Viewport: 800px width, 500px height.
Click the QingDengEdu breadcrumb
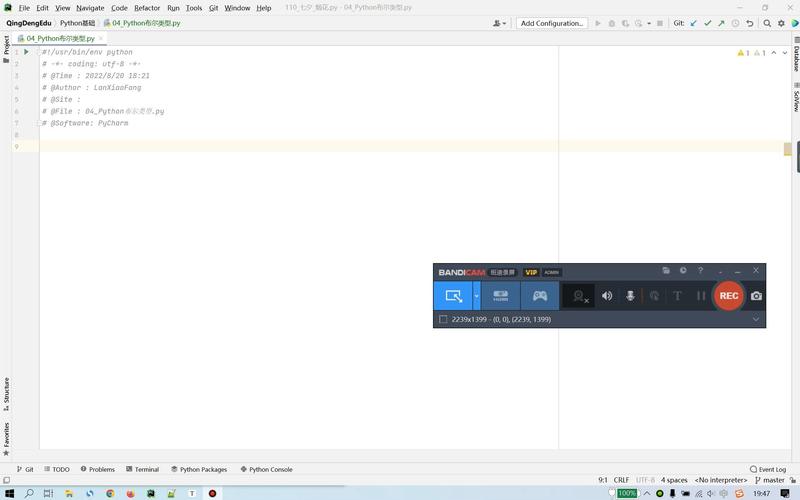click(29, 23)
